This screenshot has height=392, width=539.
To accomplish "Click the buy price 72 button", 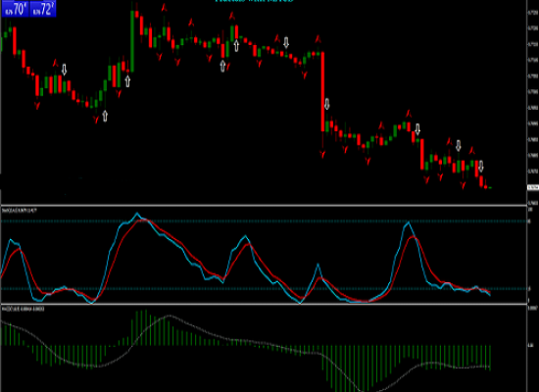I will click(42, 9).
